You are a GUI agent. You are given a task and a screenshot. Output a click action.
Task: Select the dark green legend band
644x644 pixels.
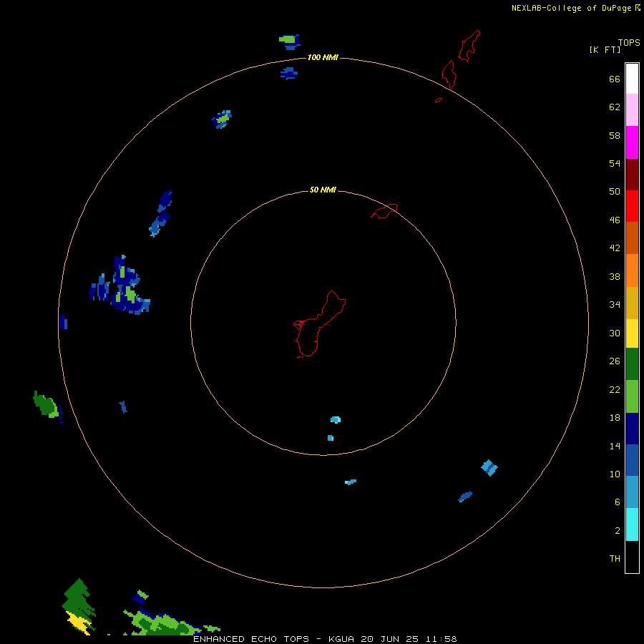point(632,364)
